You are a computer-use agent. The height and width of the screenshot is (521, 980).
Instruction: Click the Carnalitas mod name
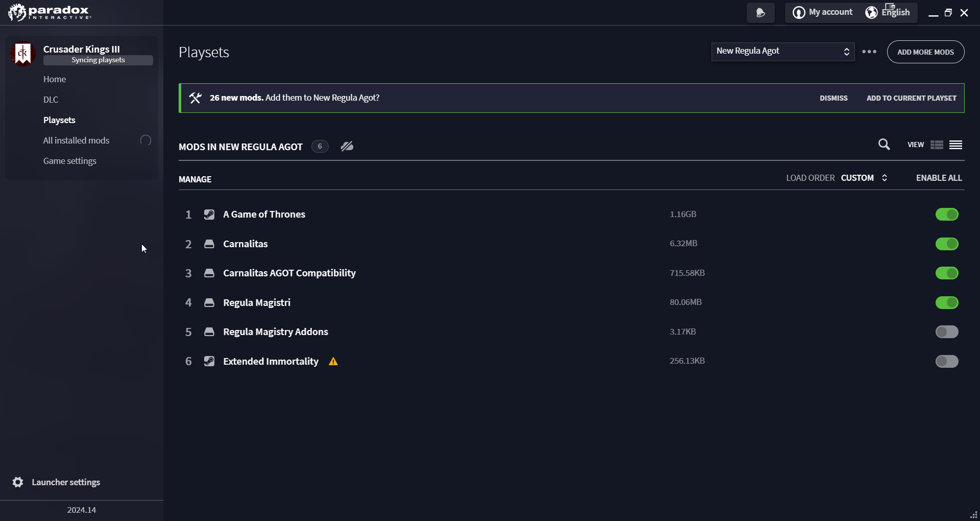pyautogui.click(x=246, y=244)
